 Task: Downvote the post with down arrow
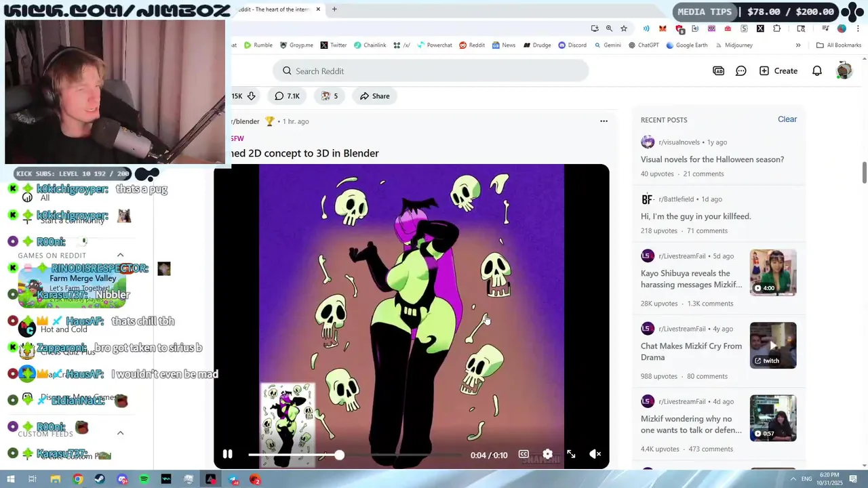pyautogui.click(x=251, y=96)
